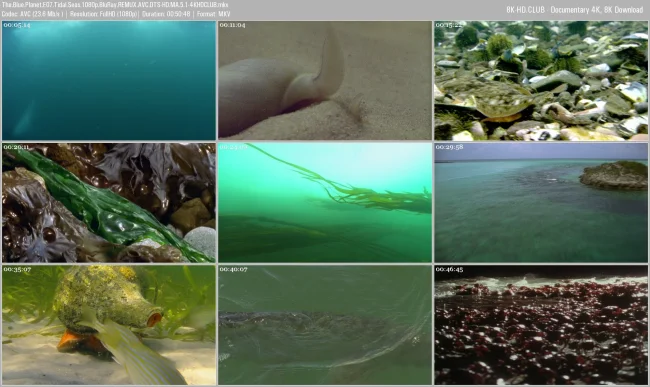Select the murky green water thumbnail at 00:40:07
This screenshot has width=650, height=387.
(x=325, y=325)
